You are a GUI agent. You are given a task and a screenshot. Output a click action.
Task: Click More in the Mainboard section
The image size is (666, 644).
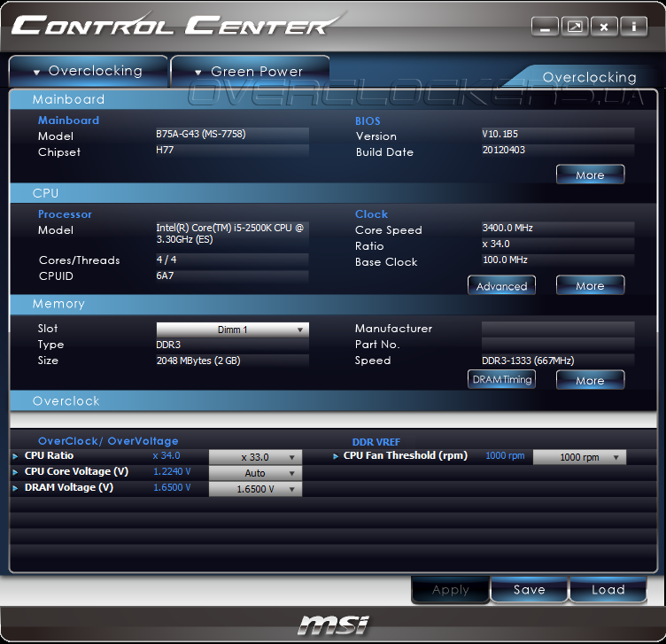click(591, 175)
